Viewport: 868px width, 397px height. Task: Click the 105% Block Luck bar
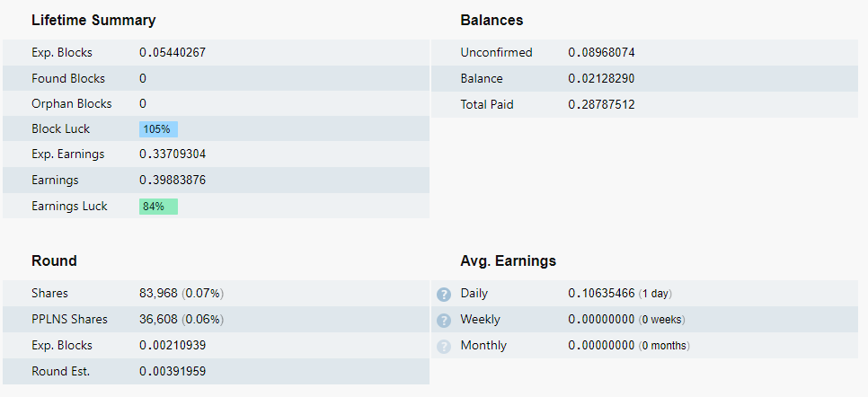click(x=158, y=129)
